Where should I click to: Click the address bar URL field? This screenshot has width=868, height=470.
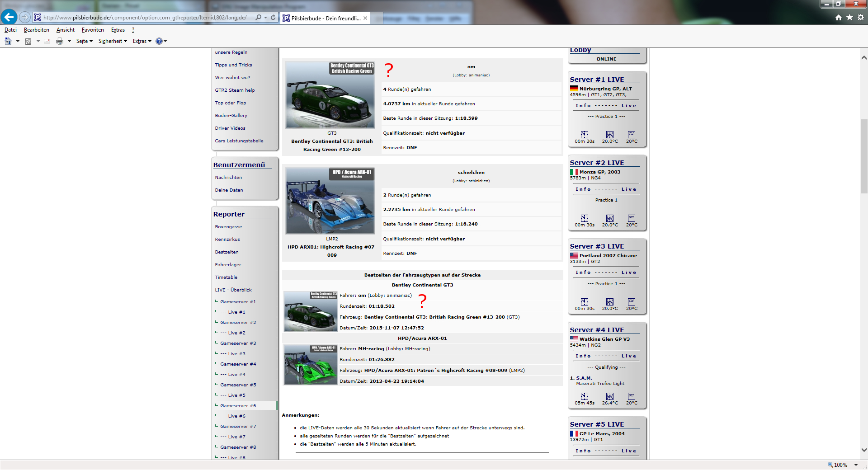click(x=145, y=18)
